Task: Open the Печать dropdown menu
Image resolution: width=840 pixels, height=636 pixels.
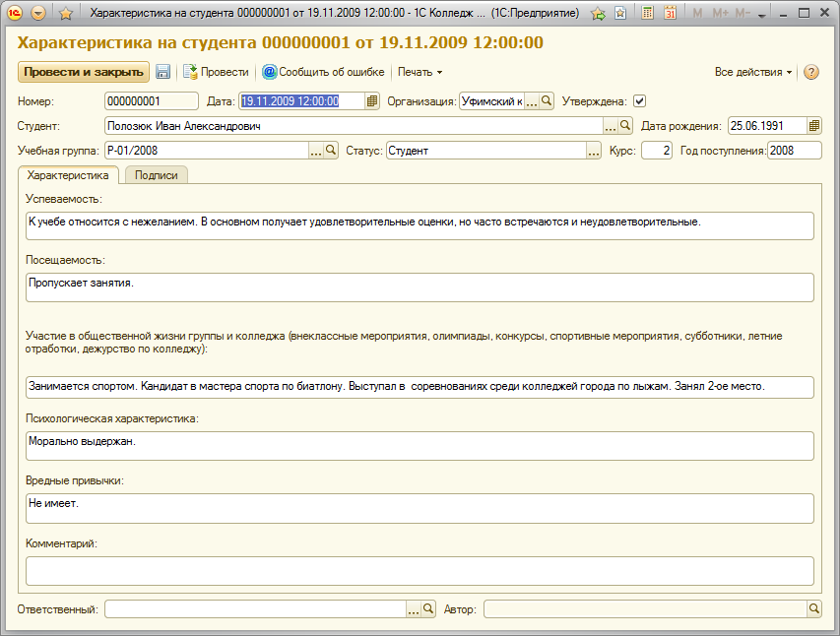Action: [420, 72]
